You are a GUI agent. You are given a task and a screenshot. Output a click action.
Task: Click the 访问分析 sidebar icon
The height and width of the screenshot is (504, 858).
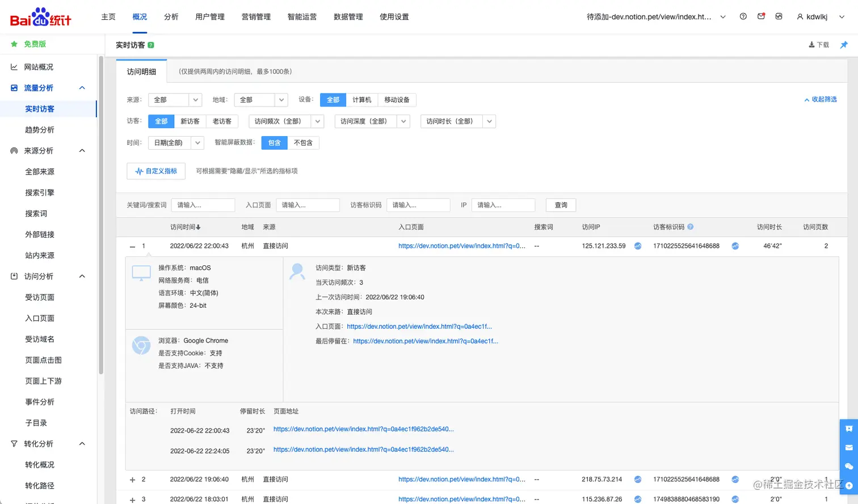[14, 276]
